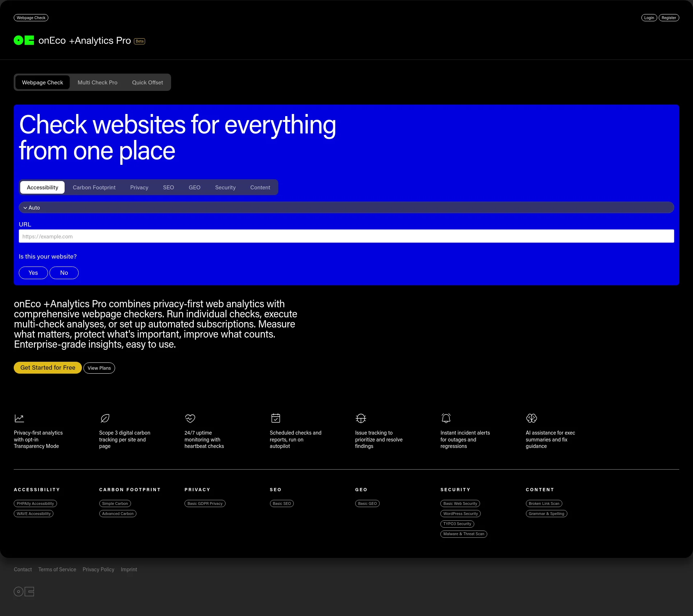Switch to the Quick Offset tab
Image resolution: width=693 pixels, height=616 pixels.
(x=147, y=83)
